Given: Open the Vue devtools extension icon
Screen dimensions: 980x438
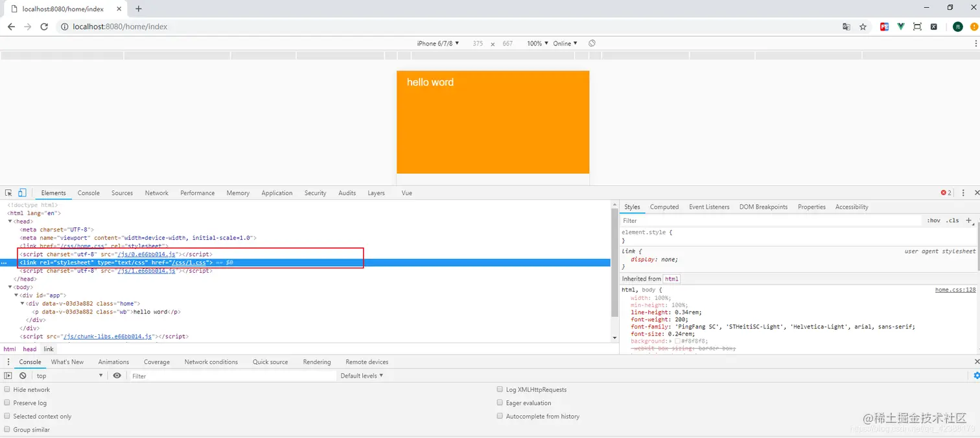Looking at the screenshot, I should tap(901, 27).
